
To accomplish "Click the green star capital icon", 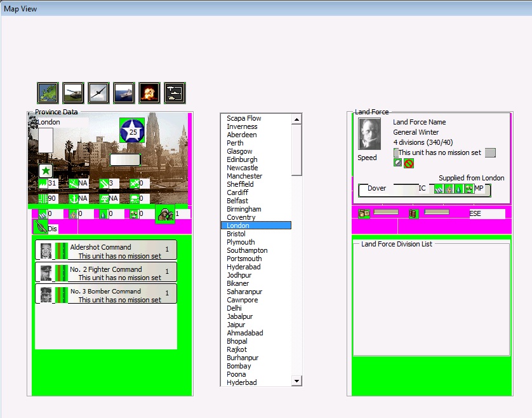I will [45, 171].
